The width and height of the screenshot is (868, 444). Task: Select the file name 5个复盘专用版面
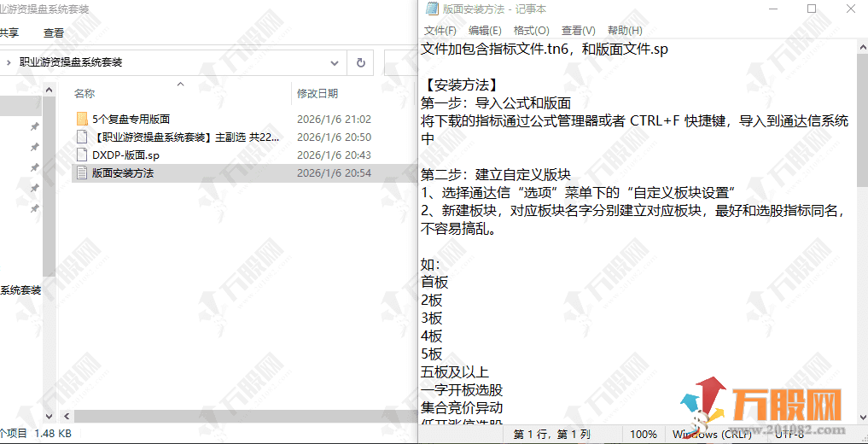[131, 119]
